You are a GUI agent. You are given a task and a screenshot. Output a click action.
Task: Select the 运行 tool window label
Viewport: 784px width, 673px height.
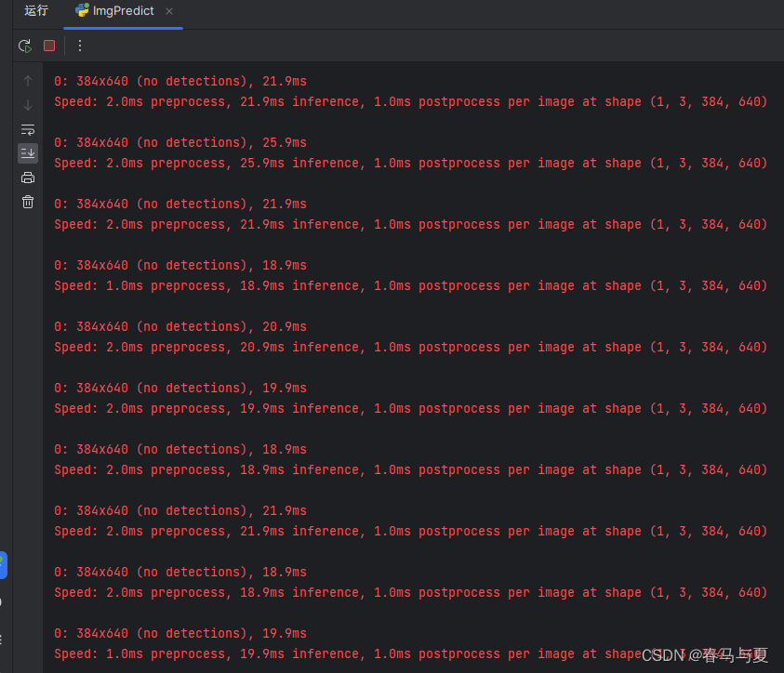[x=36, y=10]
